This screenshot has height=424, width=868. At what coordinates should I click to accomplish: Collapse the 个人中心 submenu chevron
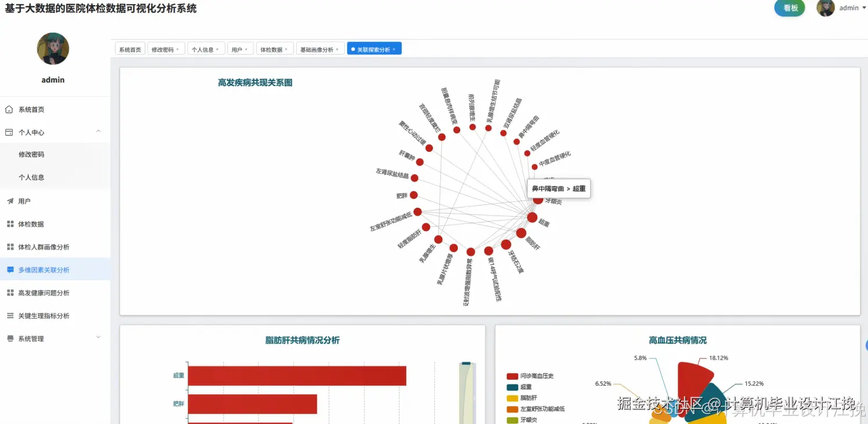pyautogui.click(x=99, y=132)
